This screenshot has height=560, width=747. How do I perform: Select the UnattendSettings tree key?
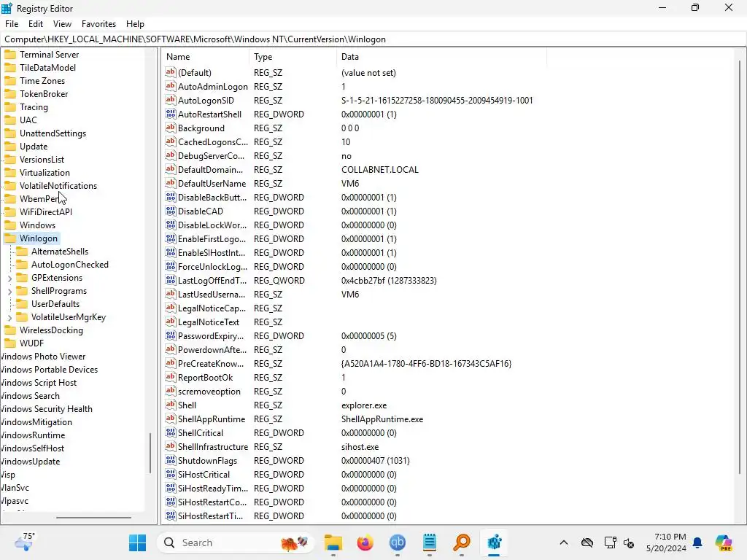pyautogui.click(x=53, y=133)
